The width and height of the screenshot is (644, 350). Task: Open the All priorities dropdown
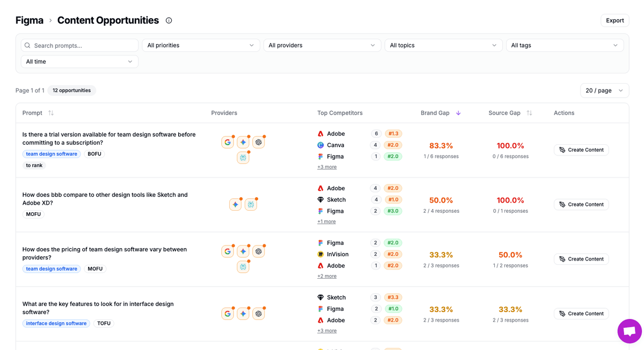tap(201, 46)
